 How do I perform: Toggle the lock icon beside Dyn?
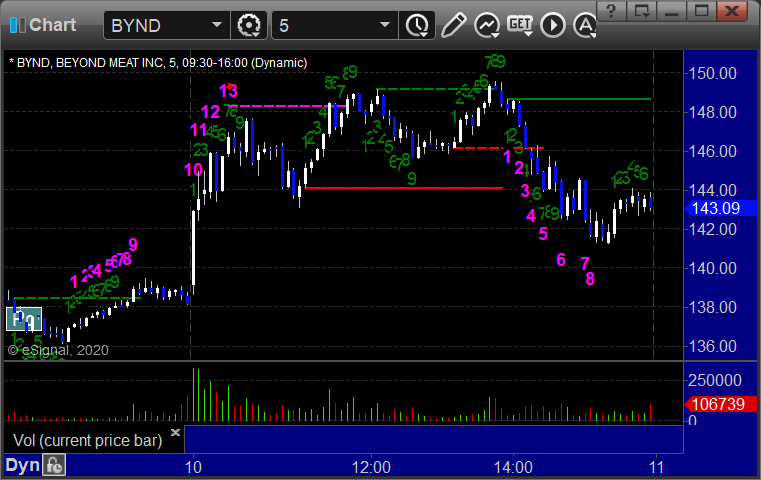tap(54, 465)
